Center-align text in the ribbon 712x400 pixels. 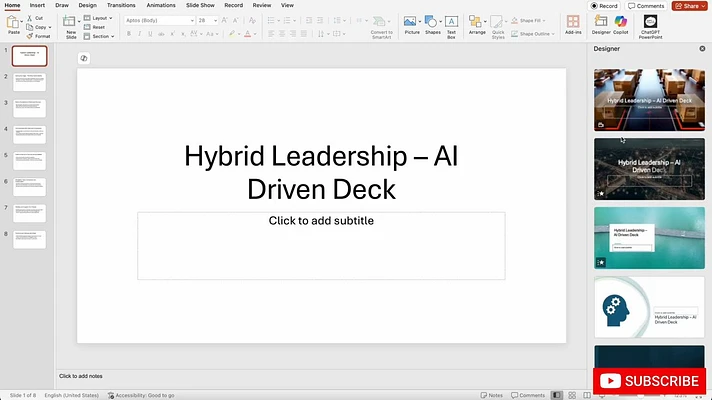(282, 34)
